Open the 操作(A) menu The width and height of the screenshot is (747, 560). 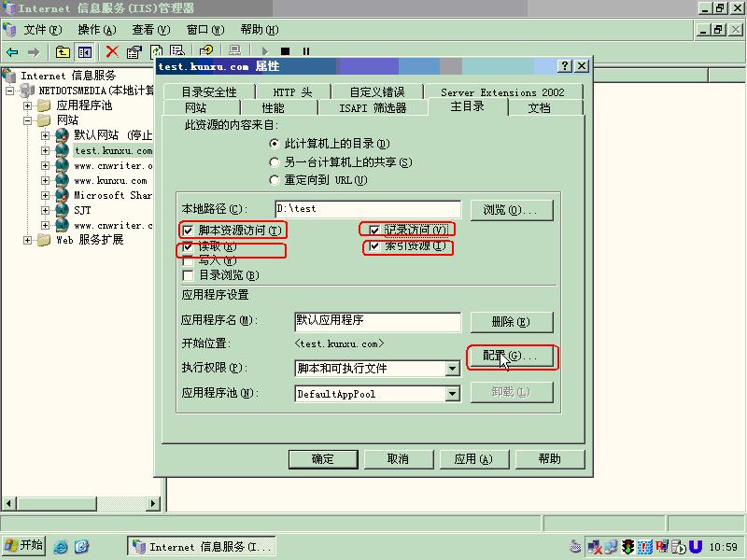click(97, 30)
